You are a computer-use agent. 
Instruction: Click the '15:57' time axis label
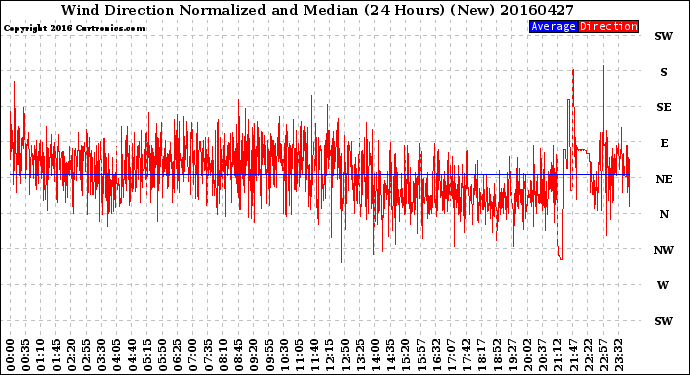click(x=420, y=355)
